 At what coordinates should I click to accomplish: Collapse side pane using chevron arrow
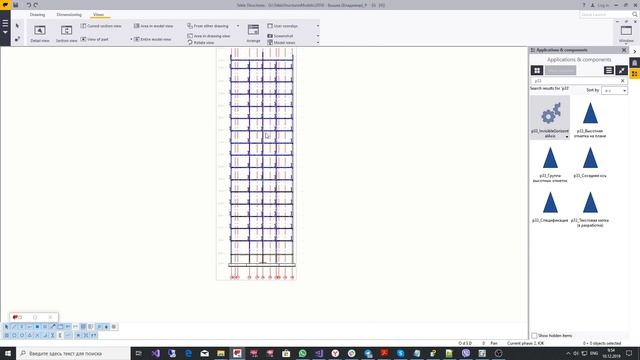tap(635, 51)
